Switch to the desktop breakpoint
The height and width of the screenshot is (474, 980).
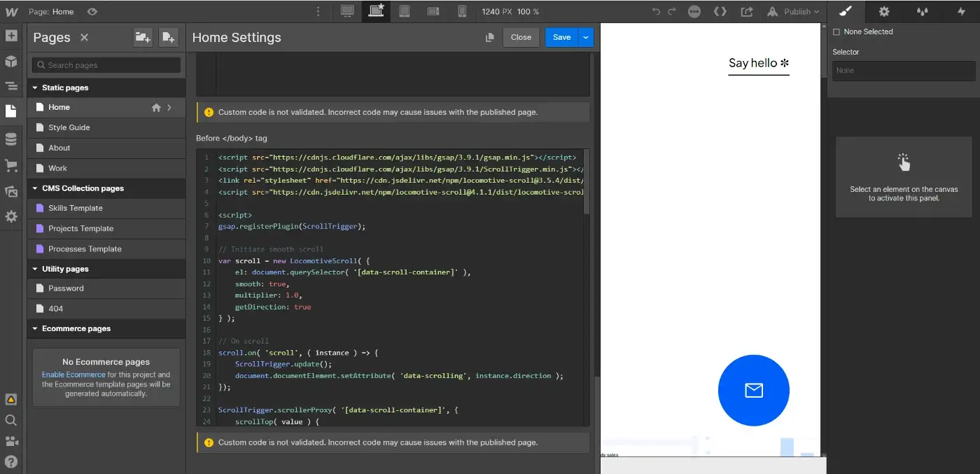(x=347, y=11)
